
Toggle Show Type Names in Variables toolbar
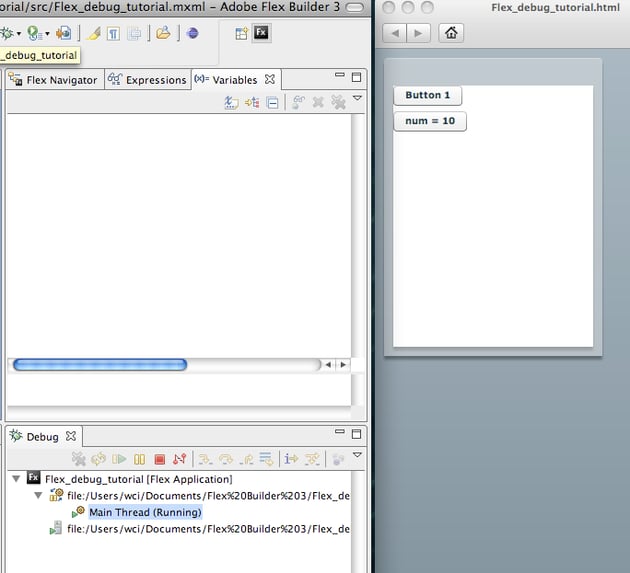coord(231,102)
